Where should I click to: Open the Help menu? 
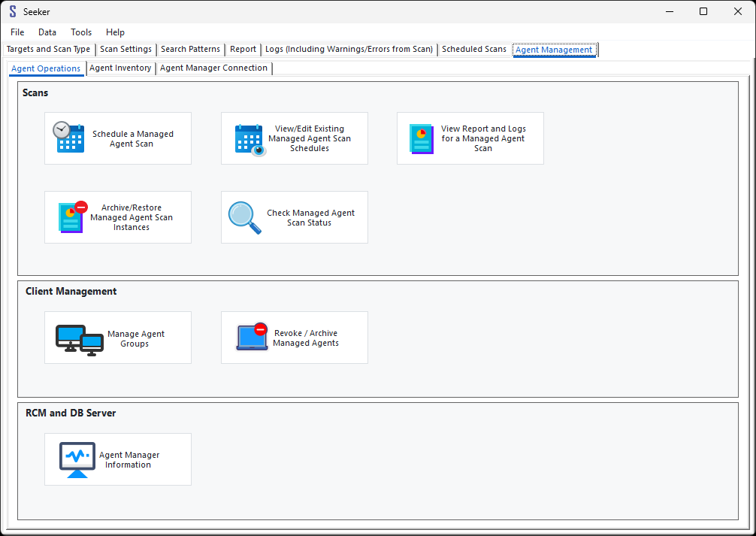click(x=115, y=32)
